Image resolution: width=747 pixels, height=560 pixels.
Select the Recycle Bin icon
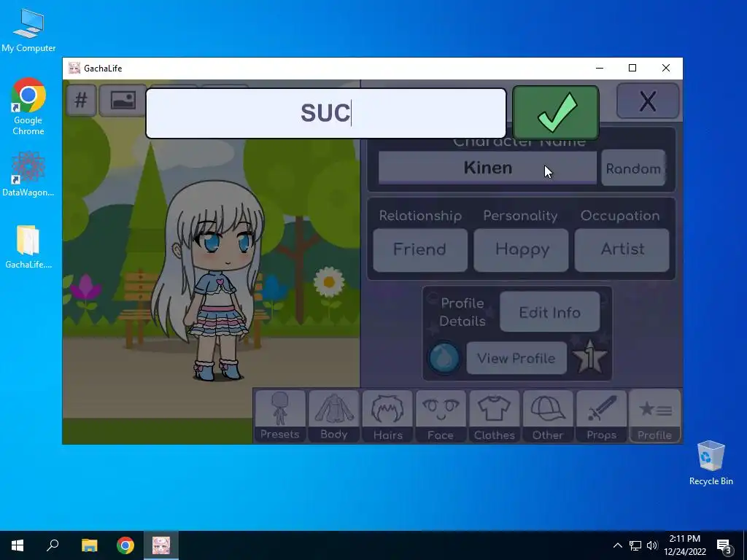711,463
